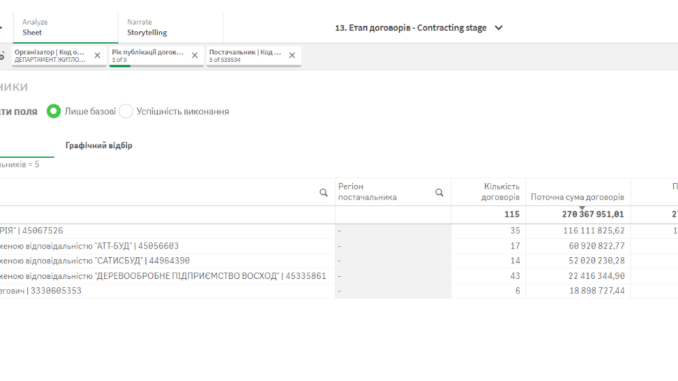This screenshot has width=678, height=381.
Task: Switch to the Графічний відбір tab
Action: [99, 145]
